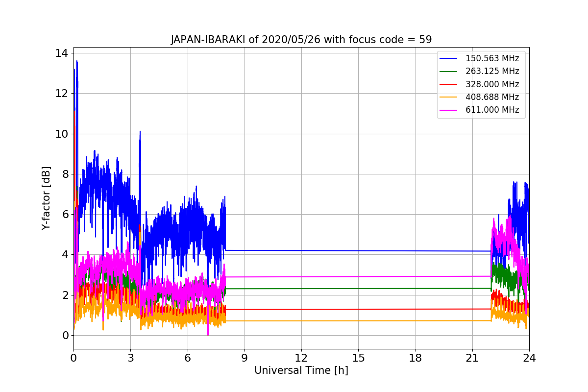Image resolution: width=588 pixels, height=392 pixels.
Task: Click x-axis tick label 0
Action: click(x=73, y=358)
